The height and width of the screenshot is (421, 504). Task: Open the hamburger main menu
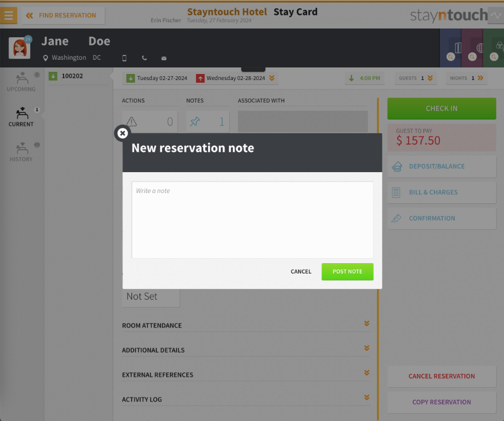coord(8,15)
